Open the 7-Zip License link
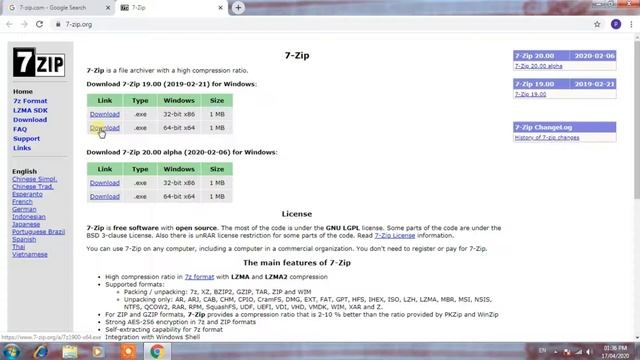 395,236
